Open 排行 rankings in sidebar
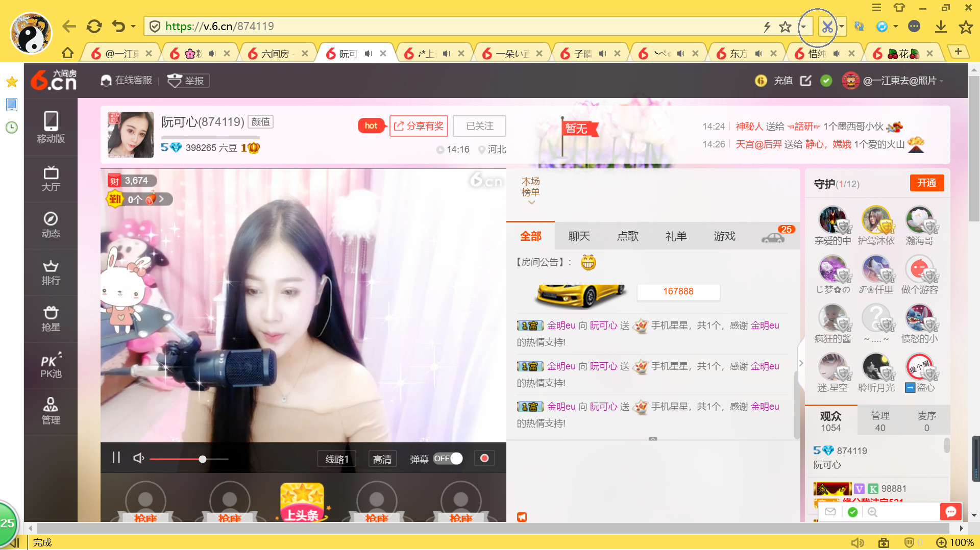This screenshot has height=550, width=980. pos(51,272)
